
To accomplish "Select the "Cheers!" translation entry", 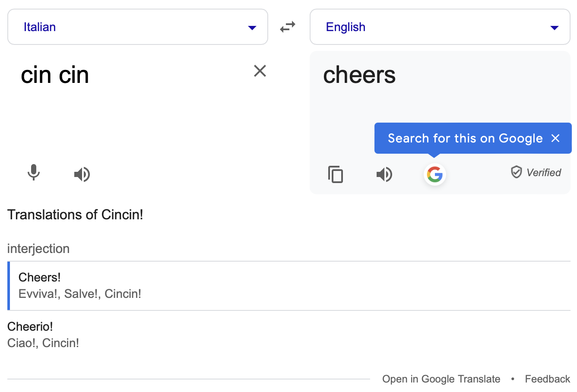I will (x=40, y=277).
